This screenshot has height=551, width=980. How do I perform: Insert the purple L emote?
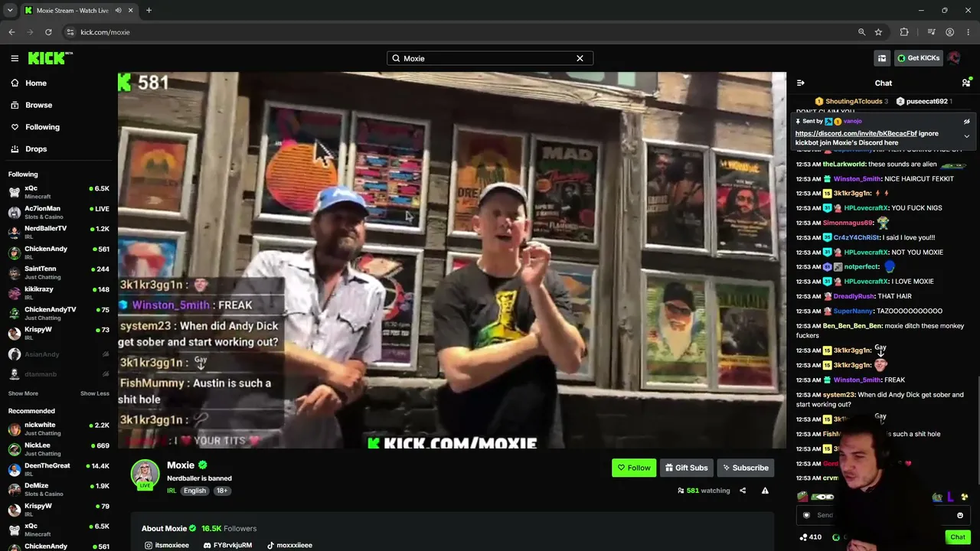950,497
